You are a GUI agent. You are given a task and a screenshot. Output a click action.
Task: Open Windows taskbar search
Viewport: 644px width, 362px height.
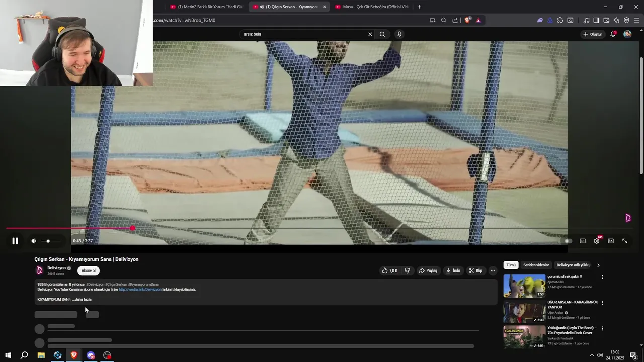24,355
